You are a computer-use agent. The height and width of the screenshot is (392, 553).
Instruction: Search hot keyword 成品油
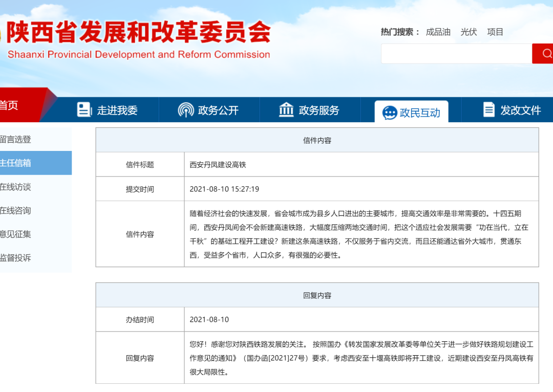coord(438,32)
